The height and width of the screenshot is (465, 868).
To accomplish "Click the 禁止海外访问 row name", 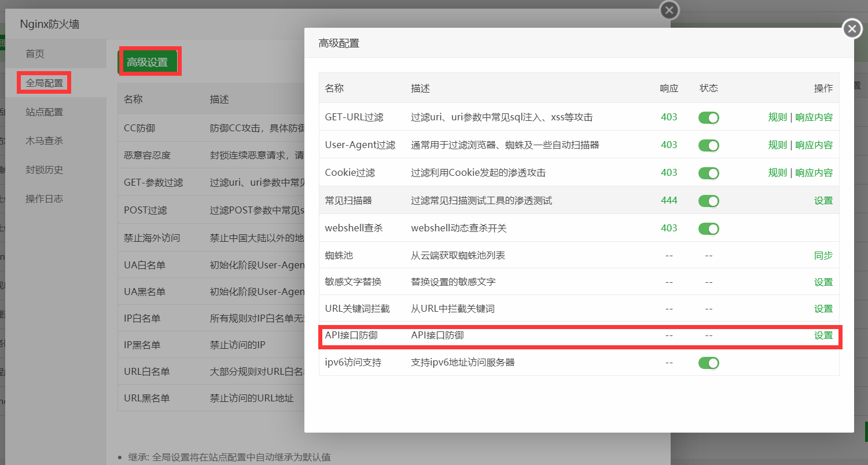I will pyautogui.click(x=152, y=238).
